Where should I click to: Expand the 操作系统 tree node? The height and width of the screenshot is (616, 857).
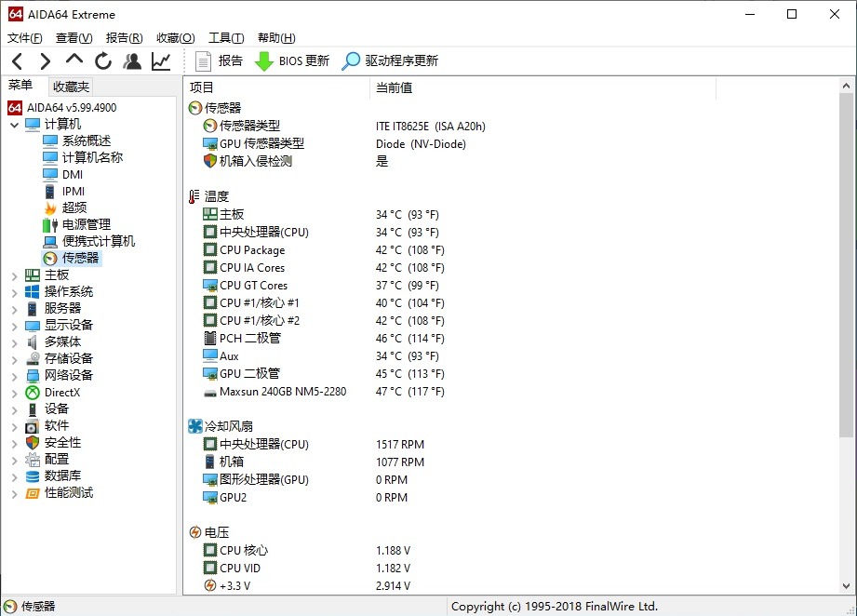click(15, 293)
